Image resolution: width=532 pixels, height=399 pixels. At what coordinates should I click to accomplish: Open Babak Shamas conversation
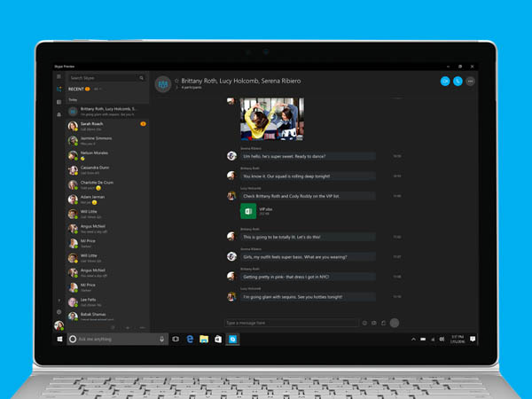(107, 317)
